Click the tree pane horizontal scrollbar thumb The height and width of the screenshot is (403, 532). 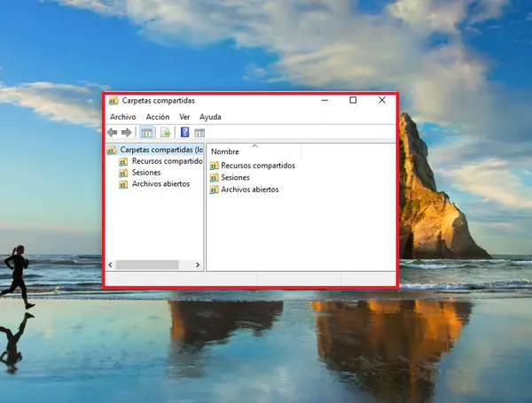pos(147,265)
